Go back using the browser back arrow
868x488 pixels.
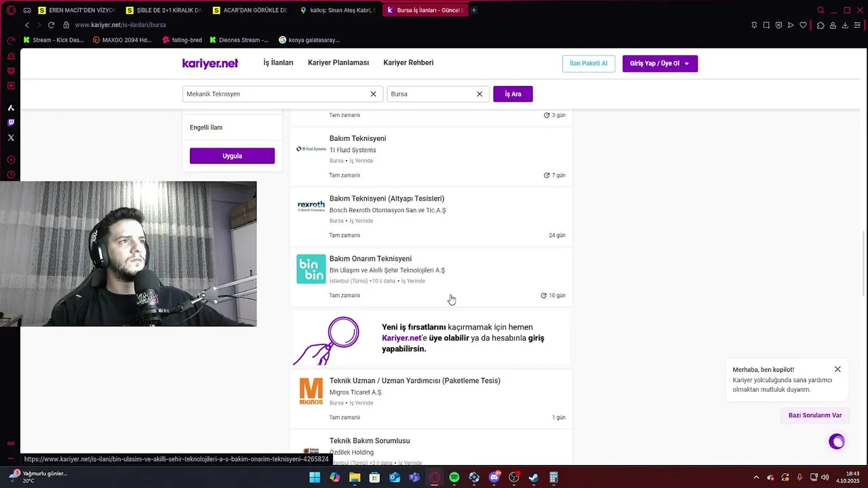27,25
